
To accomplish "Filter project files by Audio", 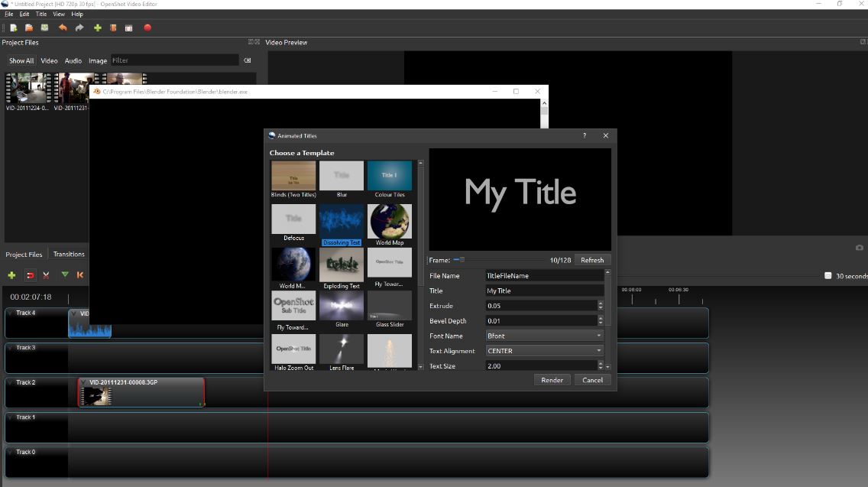I will click(x=73, y=61).
